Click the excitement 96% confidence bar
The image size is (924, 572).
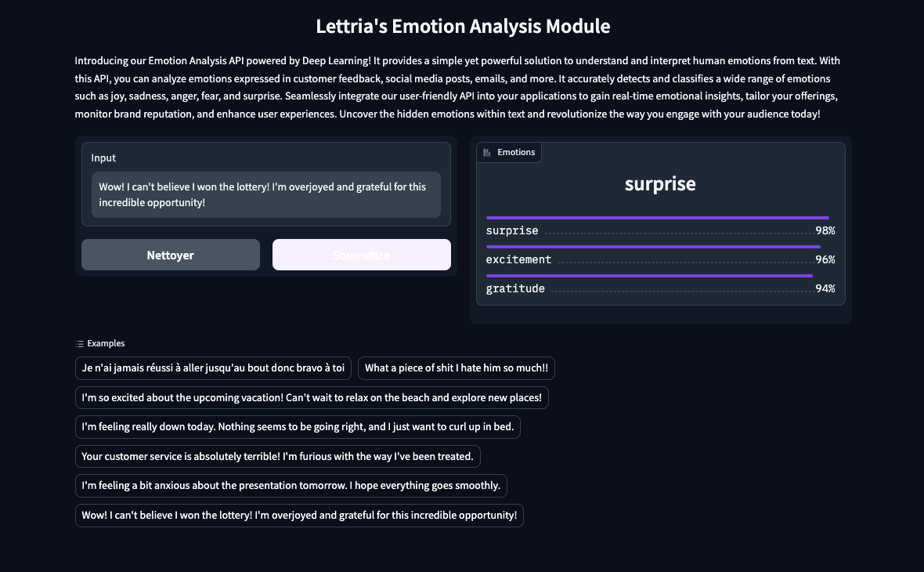[x=652, y=246]
